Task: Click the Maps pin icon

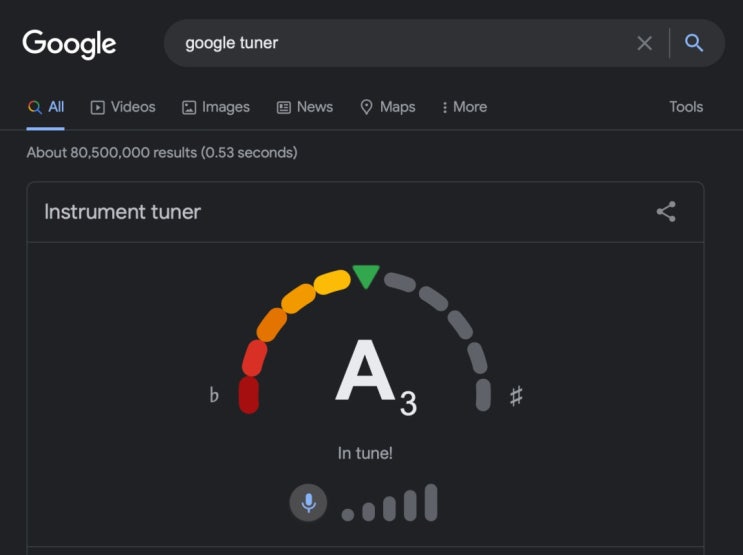Action: click(x=366, y=107)
